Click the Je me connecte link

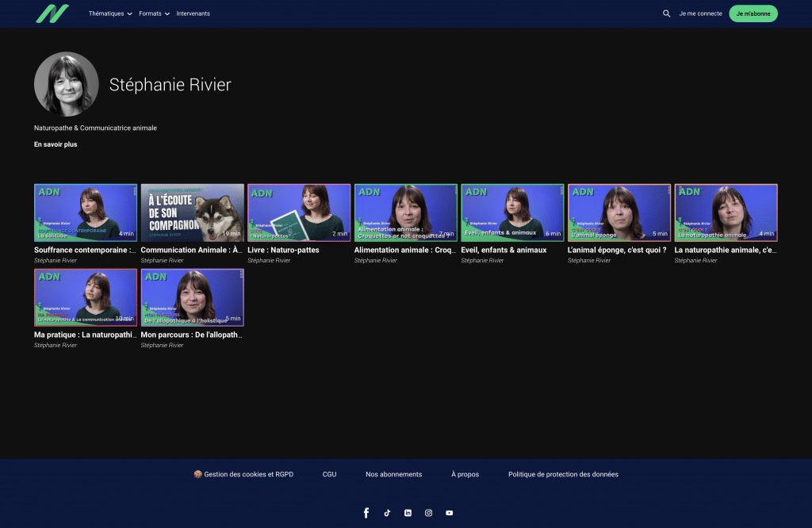[700, 13]
